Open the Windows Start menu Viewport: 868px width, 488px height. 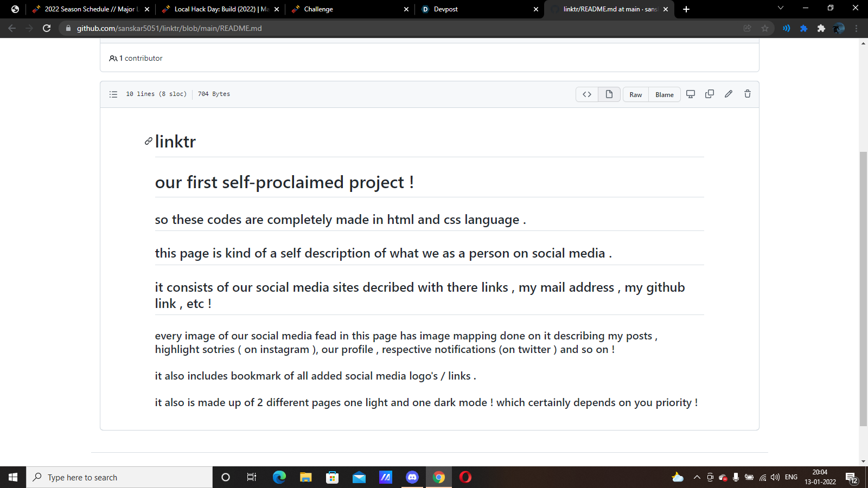coord(13,477)
